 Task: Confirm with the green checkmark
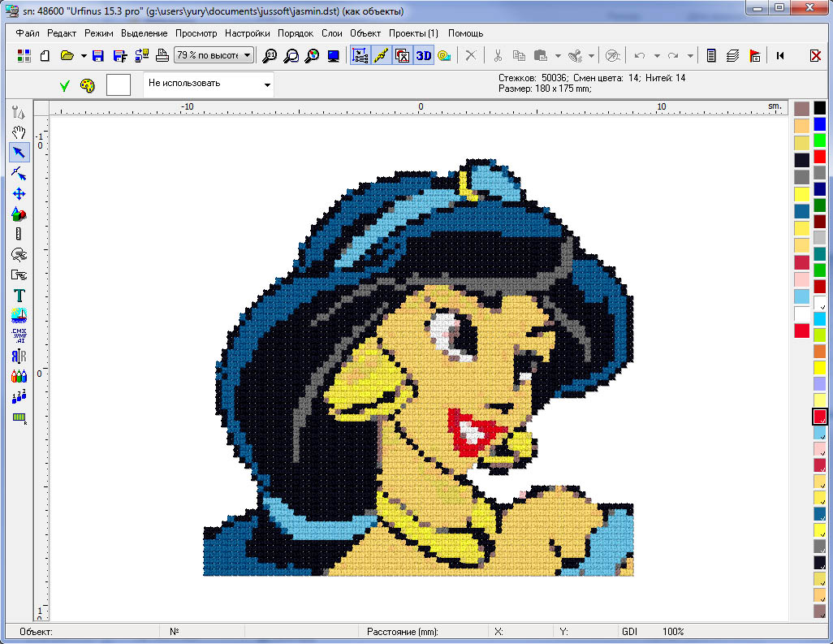pos(65,85)
